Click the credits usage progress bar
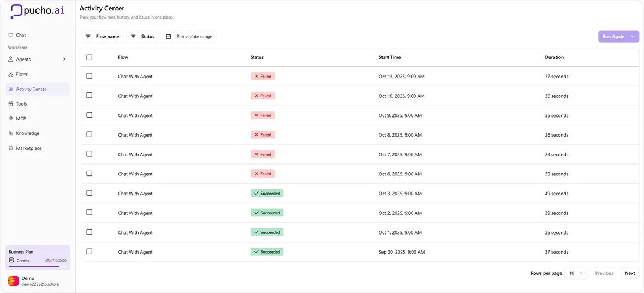This screenshot has height=293, width=644. click(x=37, y=266)
